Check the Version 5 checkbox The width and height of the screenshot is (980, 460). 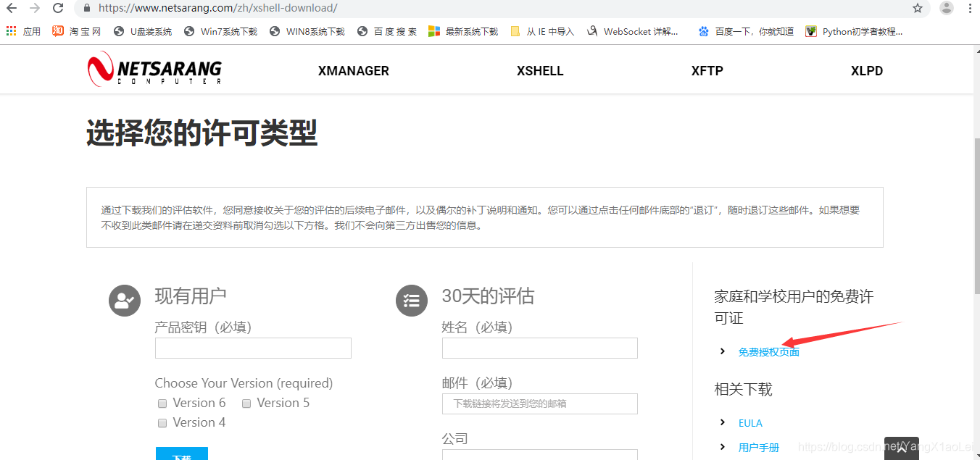click(246, 403)
